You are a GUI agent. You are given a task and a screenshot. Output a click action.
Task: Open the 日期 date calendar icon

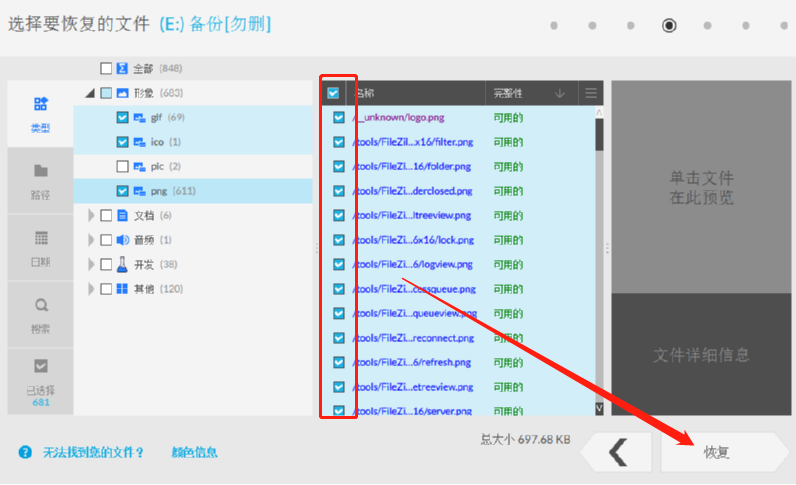pyautogui.click(x=41, y=238)
